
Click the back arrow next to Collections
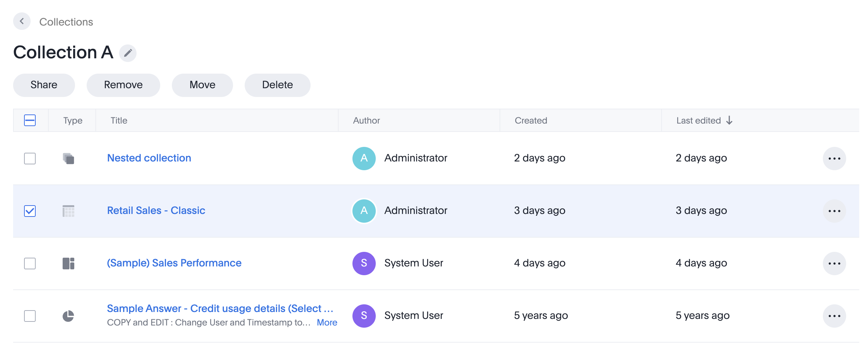(x=22, y=22)
